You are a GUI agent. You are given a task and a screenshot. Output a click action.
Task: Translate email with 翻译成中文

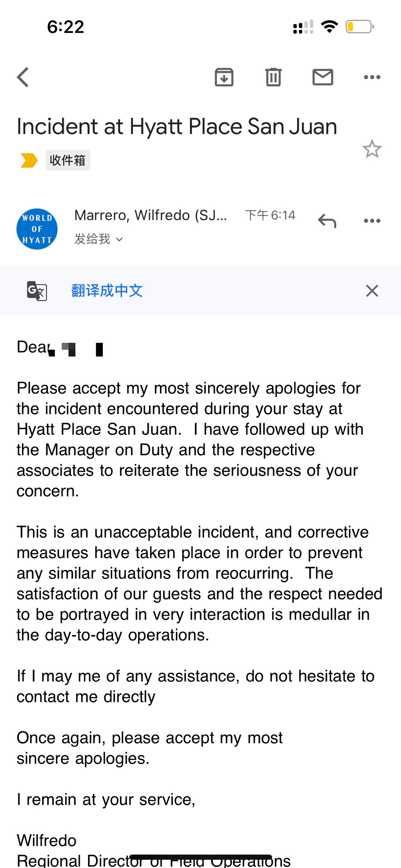click(x=107, y=291)
